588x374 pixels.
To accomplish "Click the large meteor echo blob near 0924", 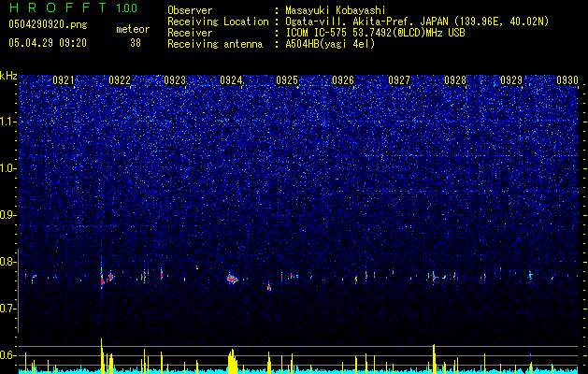I will coord(232,279).
